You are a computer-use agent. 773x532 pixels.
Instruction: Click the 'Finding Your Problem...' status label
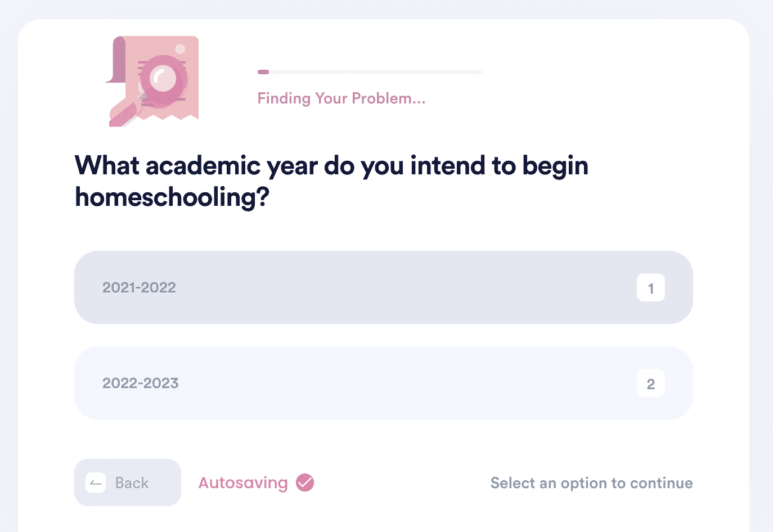(341, 98)
